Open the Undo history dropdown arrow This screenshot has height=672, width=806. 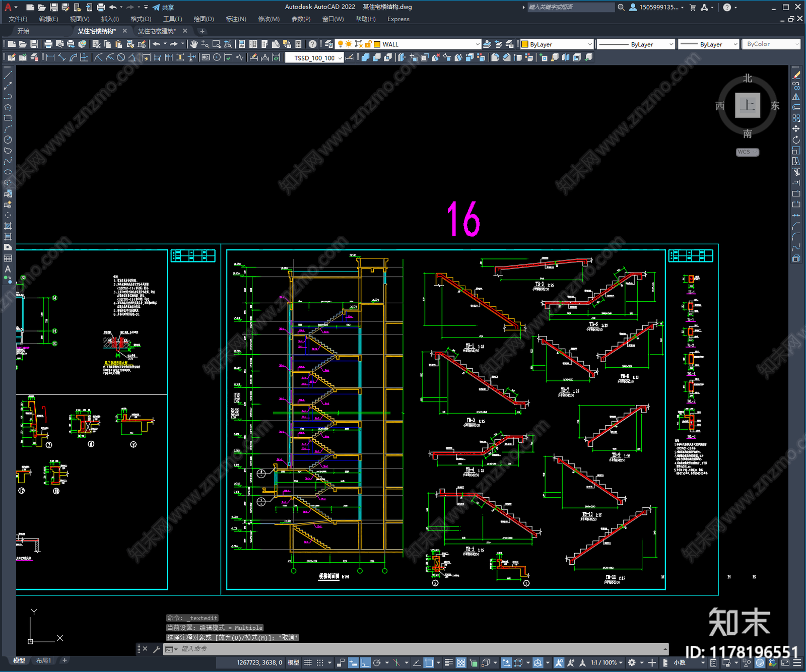click(165, 44)
